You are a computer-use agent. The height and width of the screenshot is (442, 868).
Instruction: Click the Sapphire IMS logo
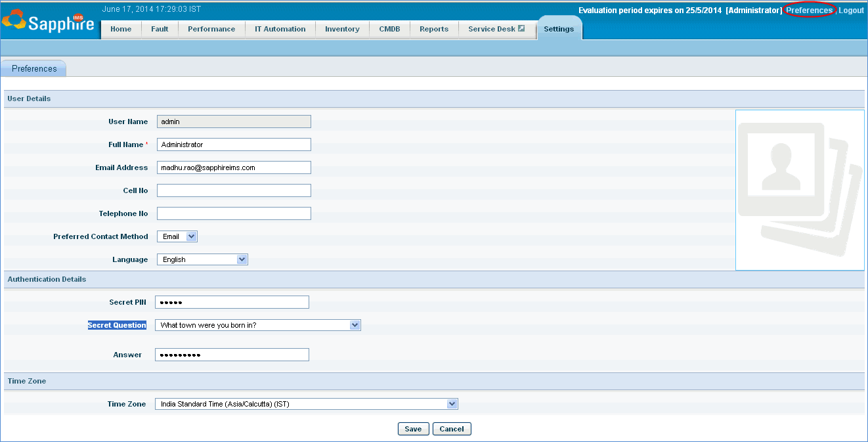tap(48, 22)
